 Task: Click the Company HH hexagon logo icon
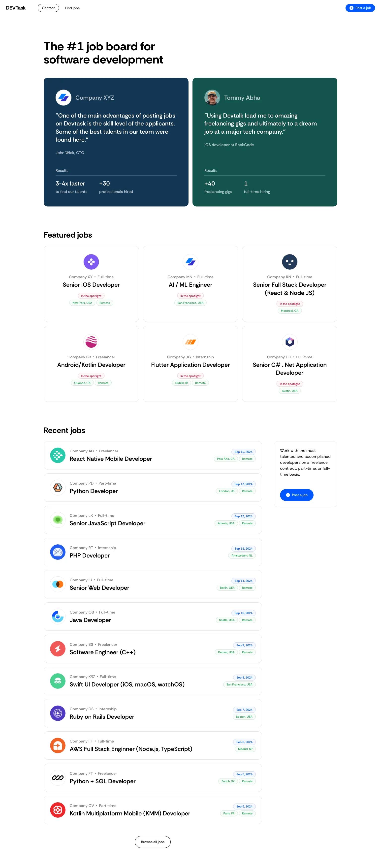pyautogui.click(x=289, y=342)
